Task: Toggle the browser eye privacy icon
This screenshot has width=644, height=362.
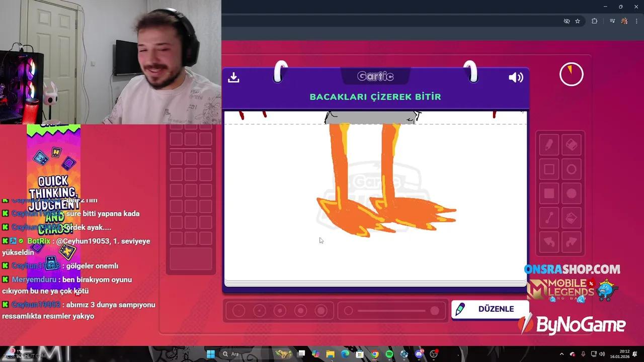Action: coord(567,21)
